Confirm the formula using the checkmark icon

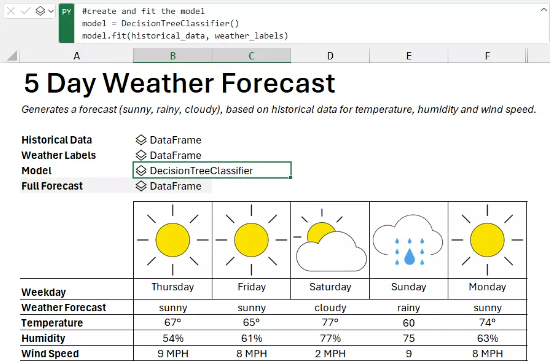click(25, 11)
